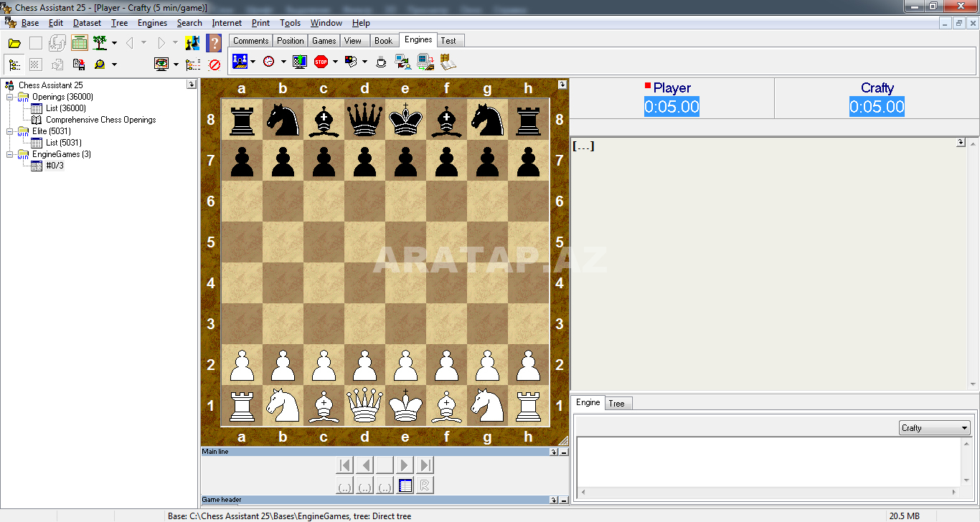Click the chess pieces board icon
Image resolution: width=980 pixels, height=522 pixels.
[192, 43]
